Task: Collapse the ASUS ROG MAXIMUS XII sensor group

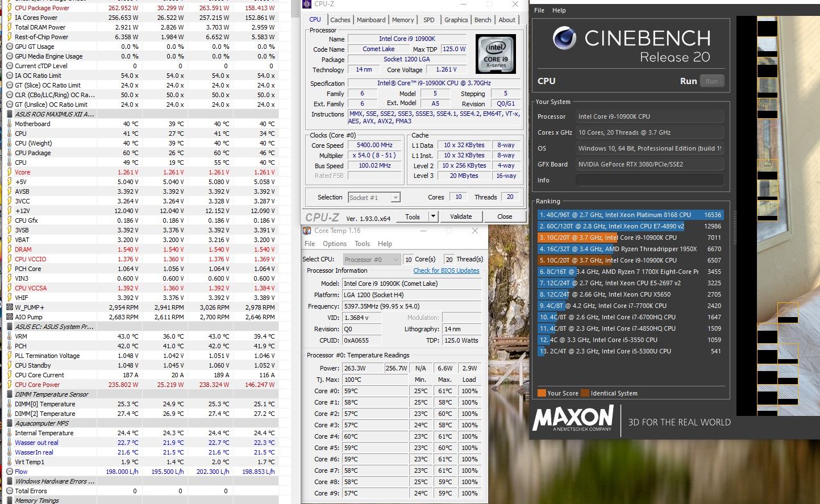Action: coord(9,114)
